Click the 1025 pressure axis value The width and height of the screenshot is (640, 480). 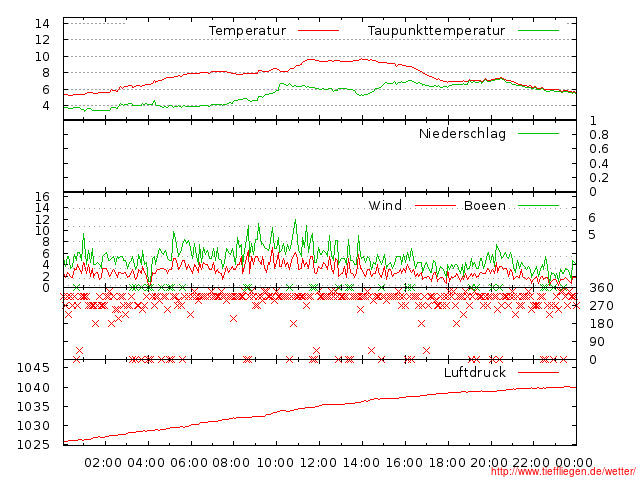pos(33,444)
